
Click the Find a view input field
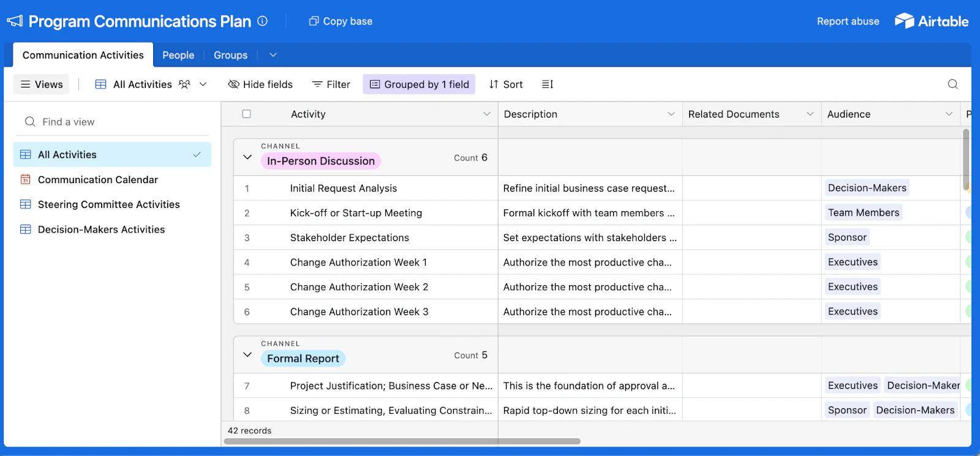click(x=112, y=122)
